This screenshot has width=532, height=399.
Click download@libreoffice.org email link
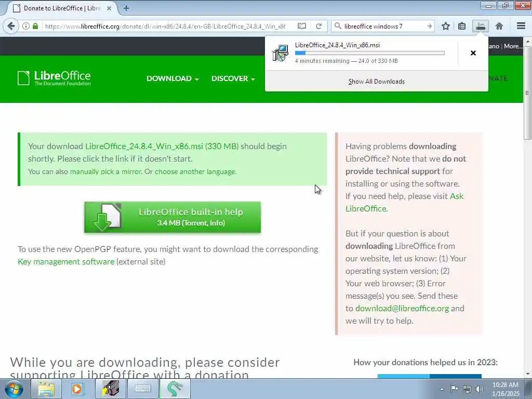[402, 309]
